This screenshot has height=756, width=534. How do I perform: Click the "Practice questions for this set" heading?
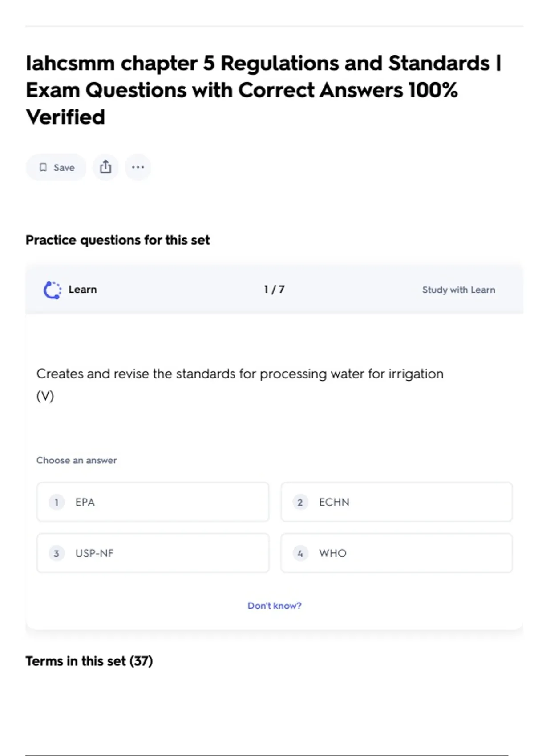(117, 240)
